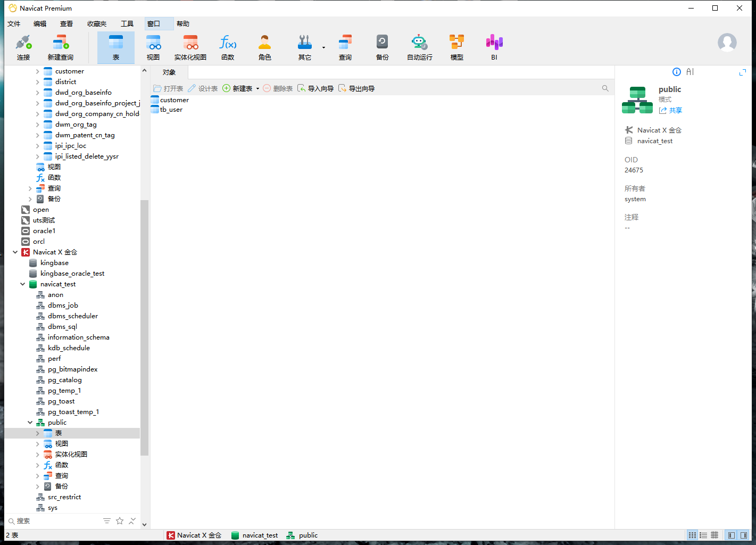
Task: Click the magnifier search icon in object pane
Action: click(605, 88)
